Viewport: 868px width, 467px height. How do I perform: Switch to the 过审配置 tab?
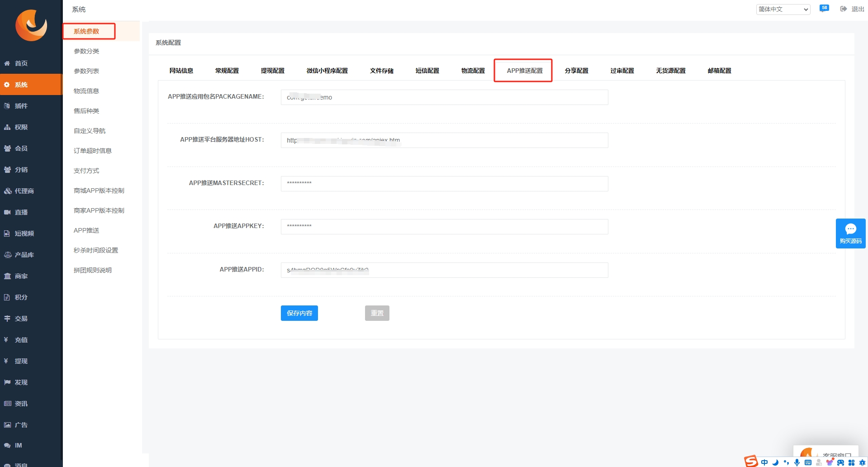tap(622, 71)
